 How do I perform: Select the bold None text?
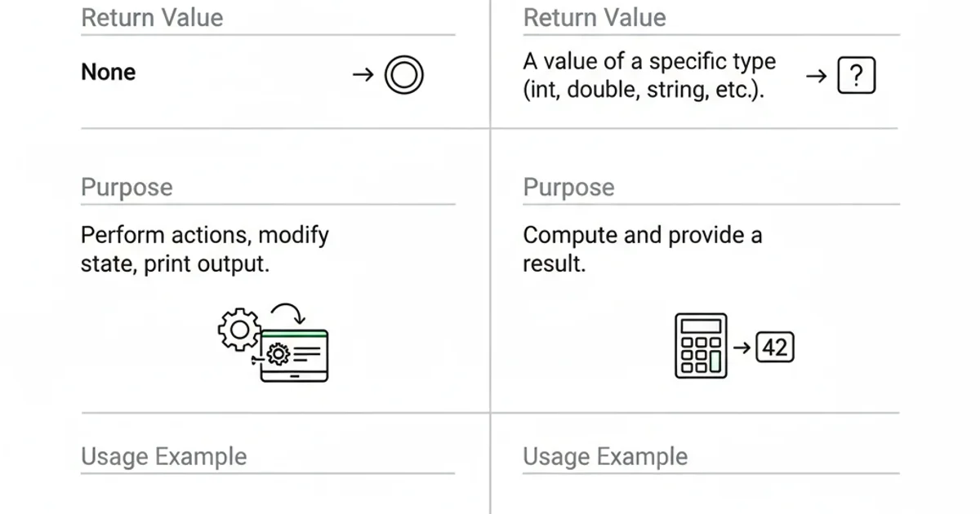point(108,73)
